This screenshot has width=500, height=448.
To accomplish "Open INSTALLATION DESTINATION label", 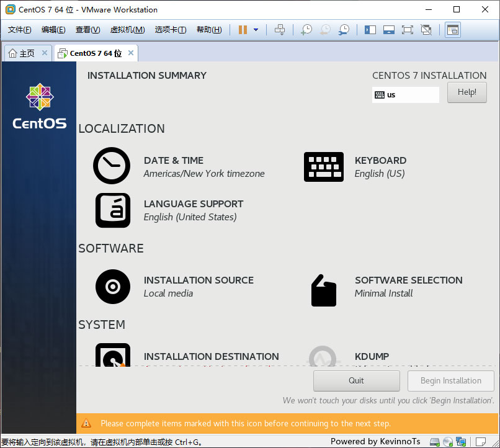I will click(212, 357).
